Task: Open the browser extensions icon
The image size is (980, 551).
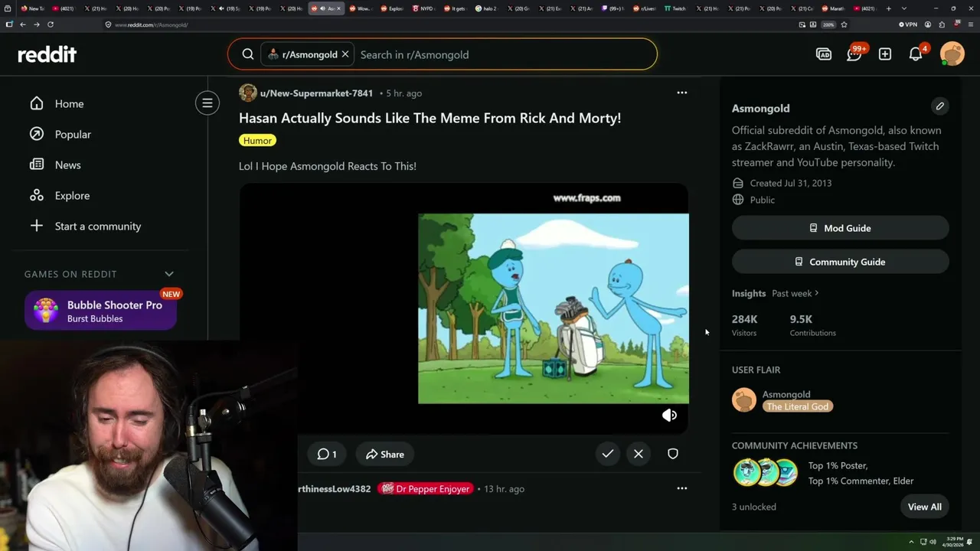Action: point(941,24)
